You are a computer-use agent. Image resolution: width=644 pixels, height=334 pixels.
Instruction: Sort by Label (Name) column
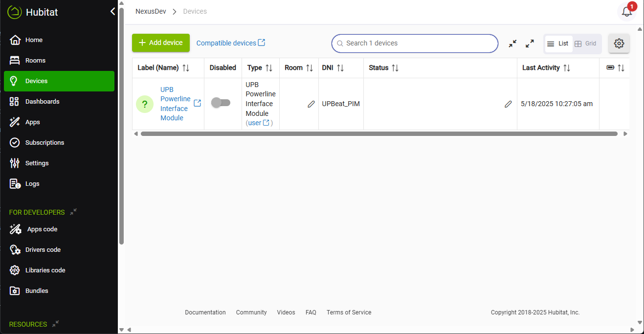(x=186, y=68)
